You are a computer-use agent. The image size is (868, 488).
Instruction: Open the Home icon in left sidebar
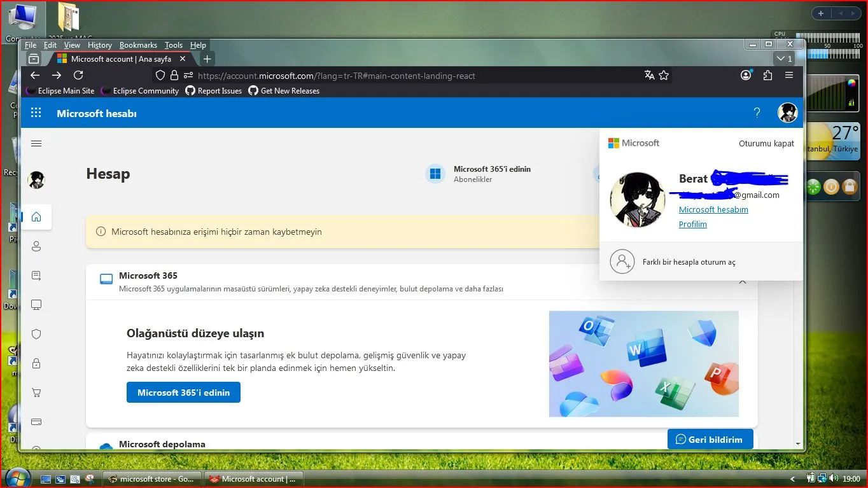(x=36, y=217)
